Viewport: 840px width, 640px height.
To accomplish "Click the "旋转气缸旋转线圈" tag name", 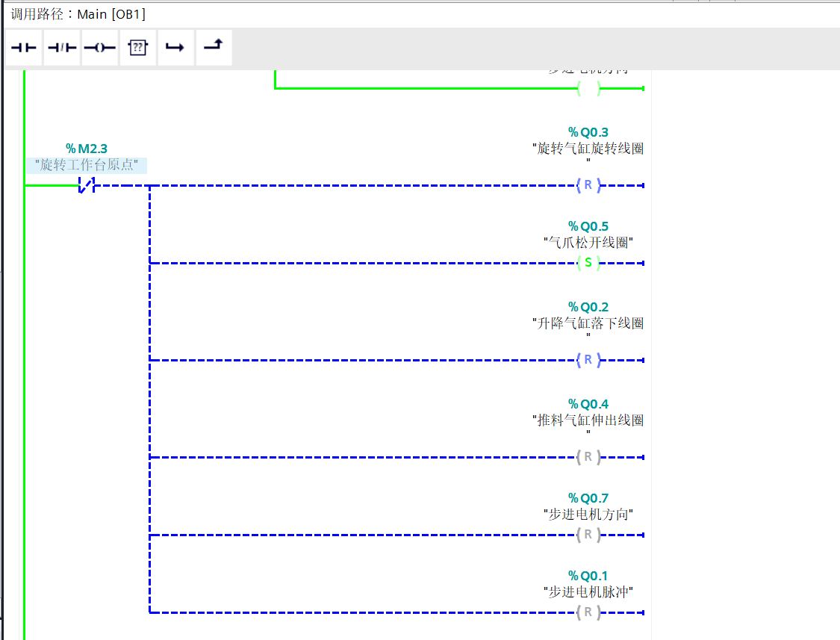I will 588,152.
